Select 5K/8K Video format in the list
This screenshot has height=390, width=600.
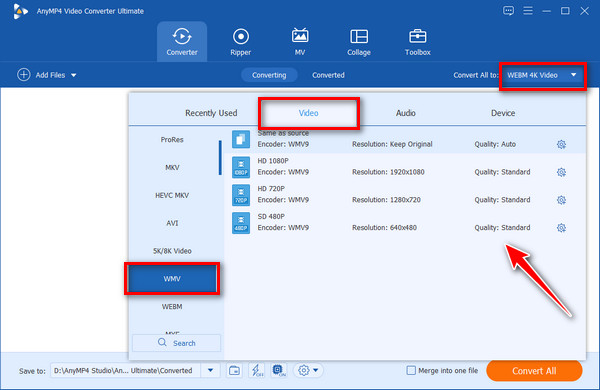pos(172,251)
